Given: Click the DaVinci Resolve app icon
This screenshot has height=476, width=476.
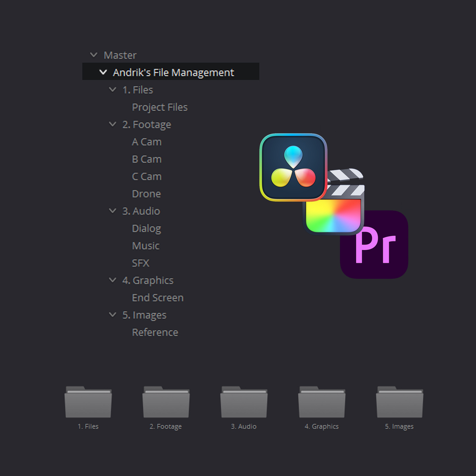Looking at the screenshot, I should coord(293,167).
